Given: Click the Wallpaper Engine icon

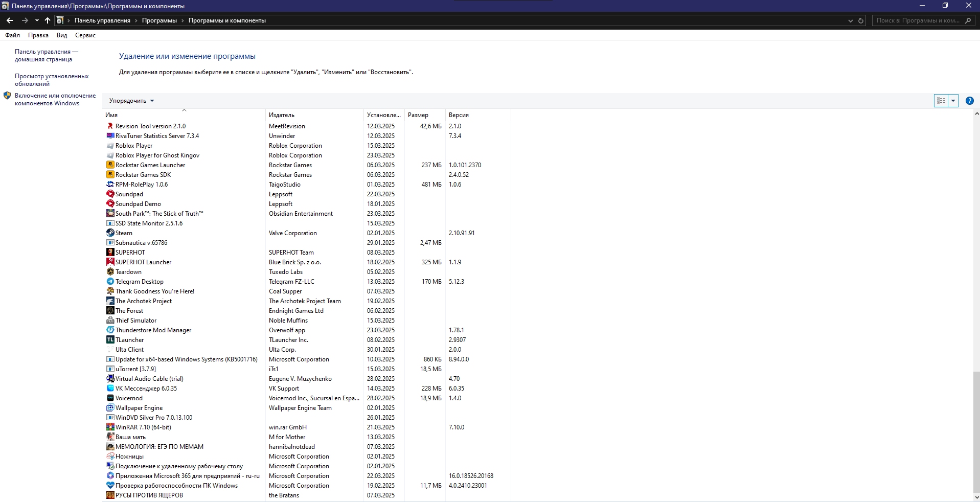Looking at the screenshot, I should 110,407.
